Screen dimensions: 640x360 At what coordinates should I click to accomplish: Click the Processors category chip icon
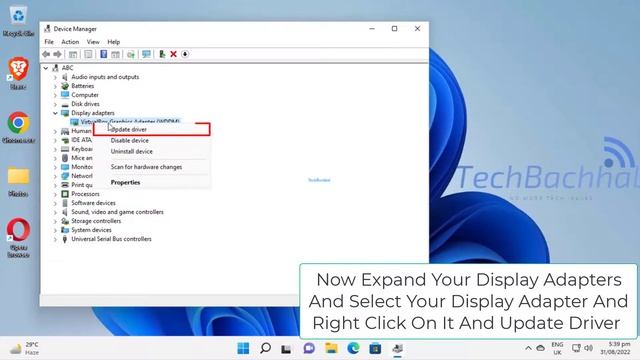pos(64,194)
